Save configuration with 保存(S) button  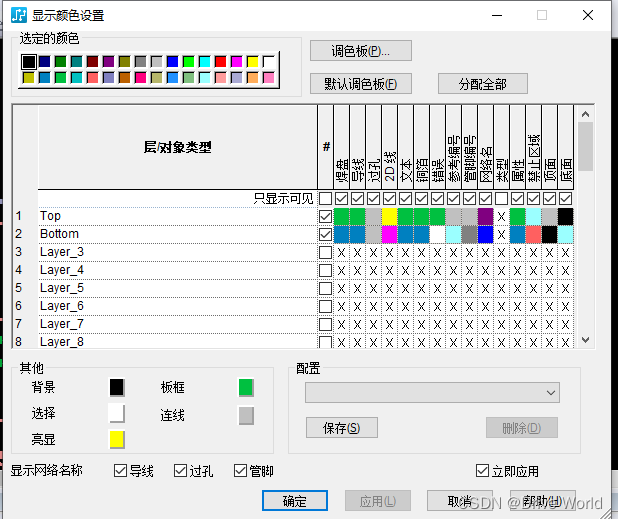[x=341, y=428]
